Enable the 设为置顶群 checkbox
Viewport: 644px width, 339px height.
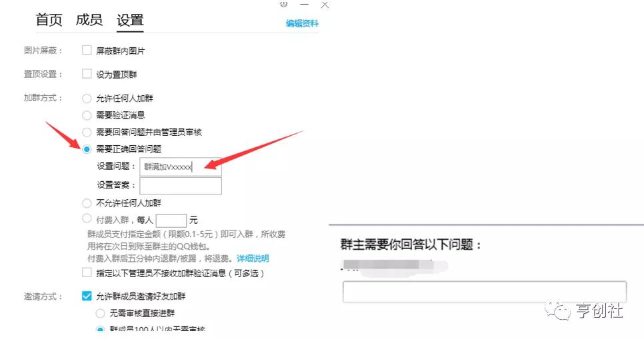click(x=87, y=73)
